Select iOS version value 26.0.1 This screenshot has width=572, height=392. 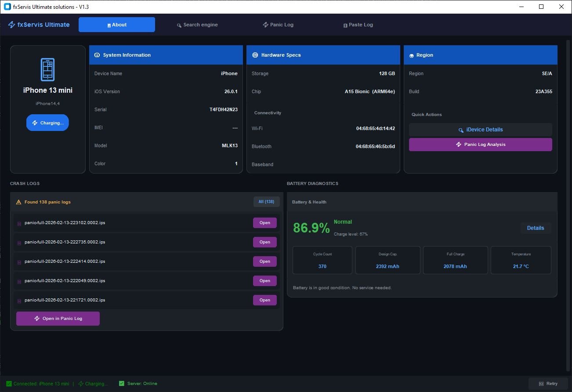[x=231, y=91]
